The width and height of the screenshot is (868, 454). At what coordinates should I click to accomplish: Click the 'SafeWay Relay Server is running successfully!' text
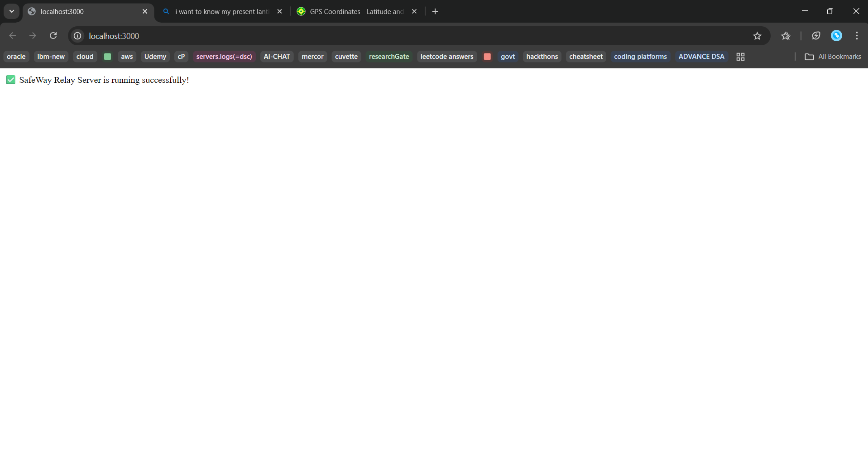104,80
